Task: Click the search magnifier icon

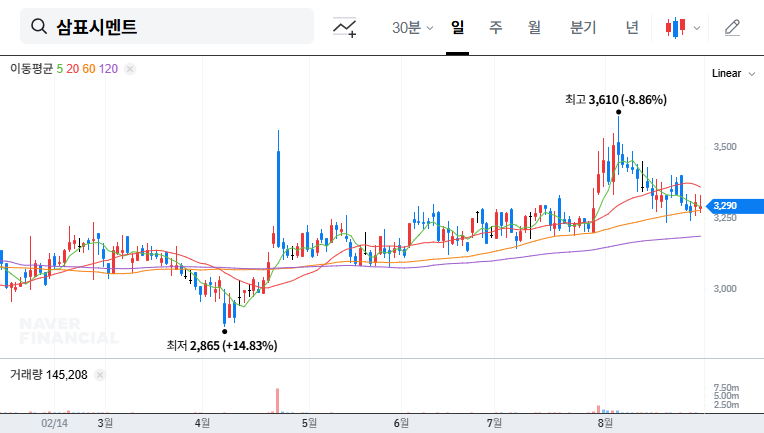Action: (39, 26)
